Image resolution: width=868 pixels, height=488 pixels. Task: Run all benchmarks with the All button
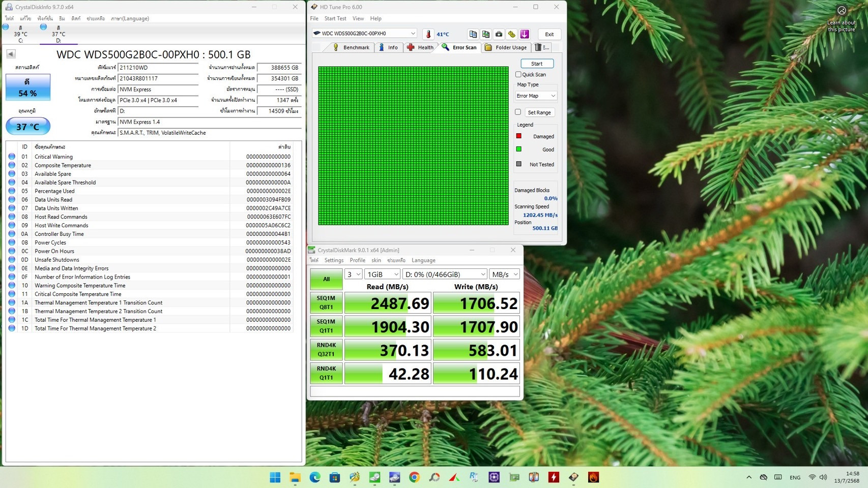[x=326, y=279]
